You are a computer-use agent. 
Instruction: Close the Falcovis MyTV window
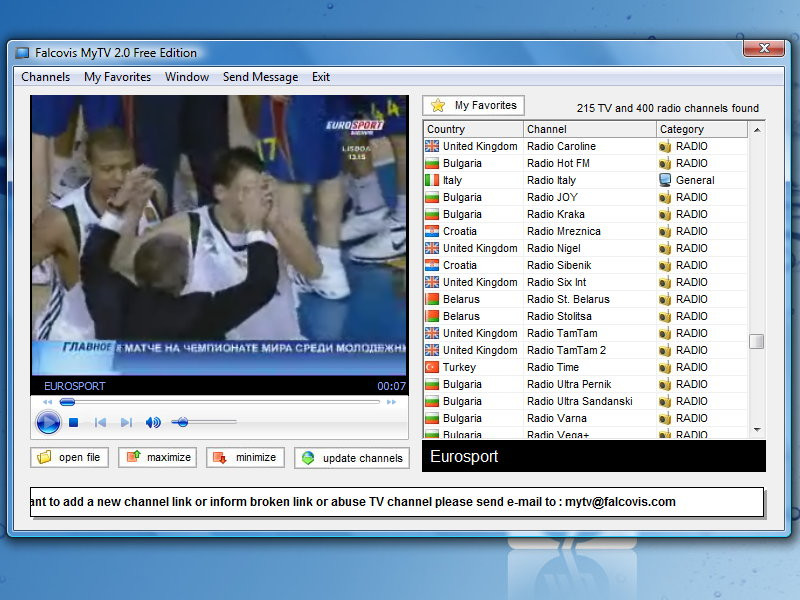pyautogui.click(x=764, y=48)
